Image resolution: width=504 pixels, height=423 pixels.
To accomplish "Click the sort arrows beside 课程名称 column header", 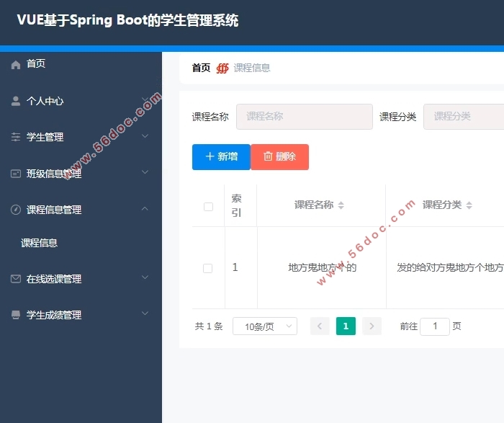I will click(341, 205).
